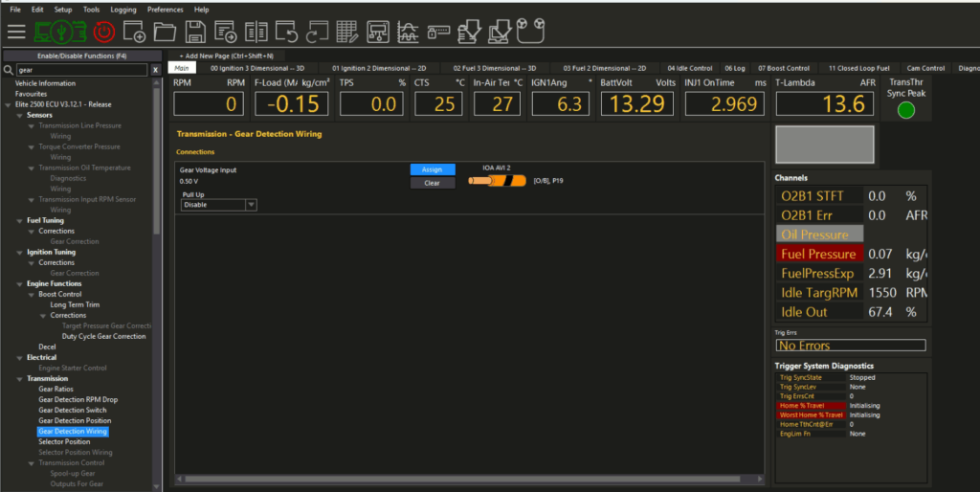
Task: Switch to 00 Ignition 3 Dimensional tab
Action: (x=257, y=68)
